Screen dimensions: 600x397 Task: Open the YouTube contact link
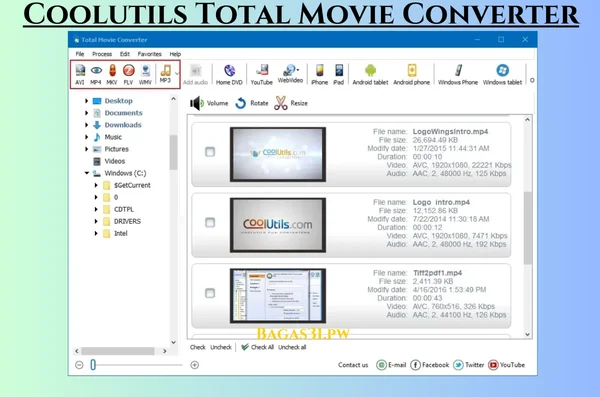click(x=506, y=365)
